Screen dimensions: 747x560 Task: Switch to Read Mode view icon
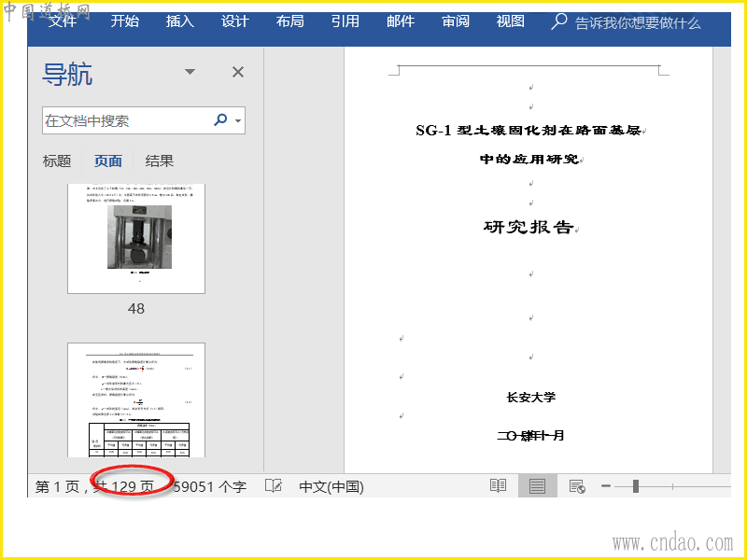[499, 486]
